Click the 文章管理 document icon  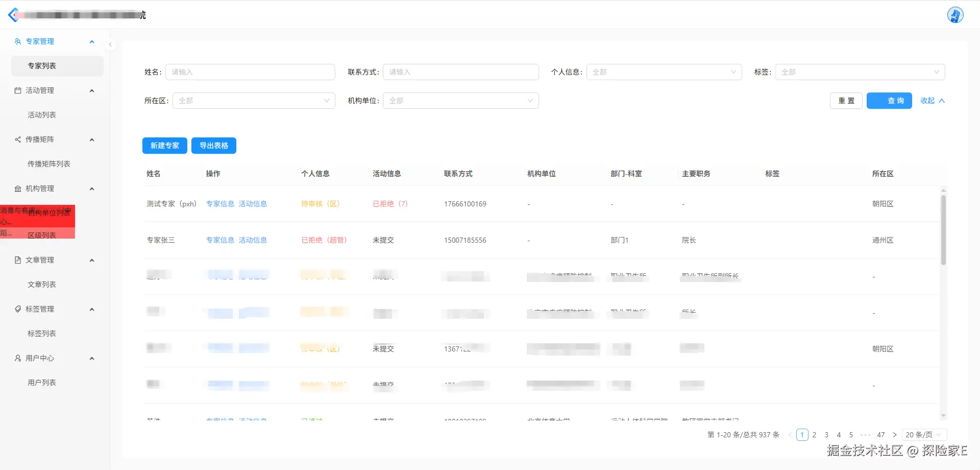(18, 260)
